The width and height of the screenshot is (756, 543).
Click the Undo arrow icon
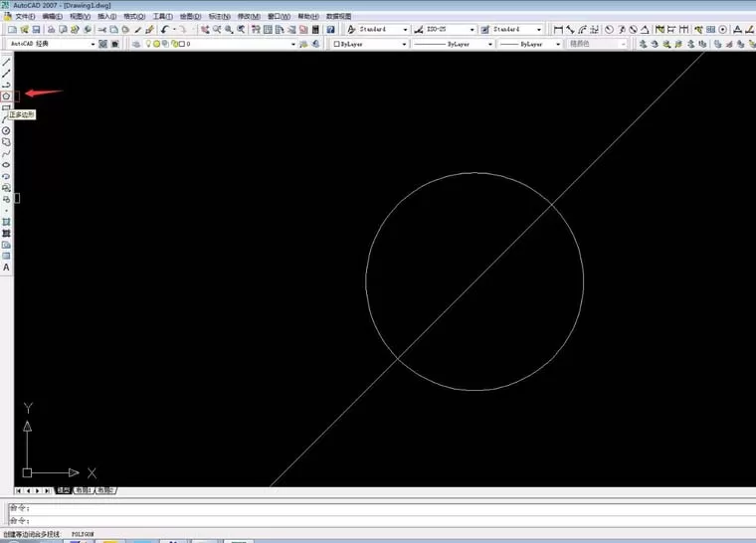pyautogui.click(x=165, y=30)
